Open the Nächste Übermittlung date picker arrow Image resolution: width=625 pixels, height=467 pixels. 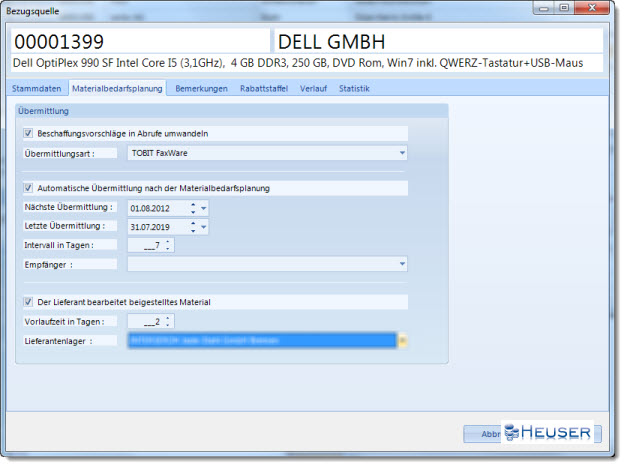click(203, 208)
